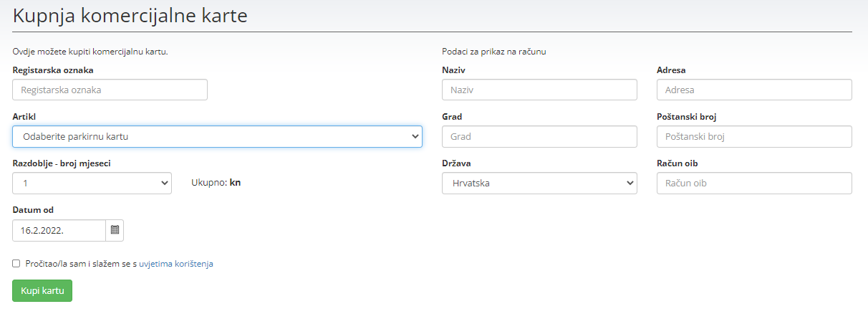868x319 pixels.
Task: Click the 'Razdoblje - broj mjeseci' label
Action: [62, 163]
